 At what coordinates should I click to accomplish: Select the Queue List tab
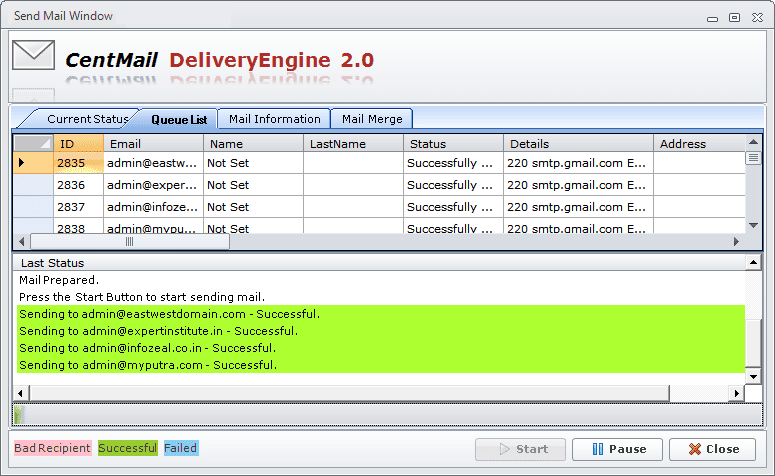[179, 120]
